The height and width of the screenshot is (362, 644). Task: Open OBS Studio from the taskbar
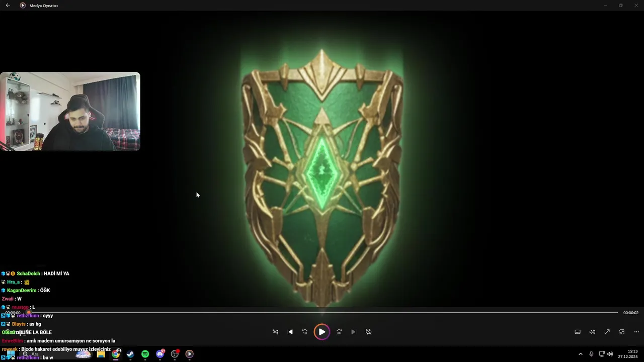click(x=175, y=354)
